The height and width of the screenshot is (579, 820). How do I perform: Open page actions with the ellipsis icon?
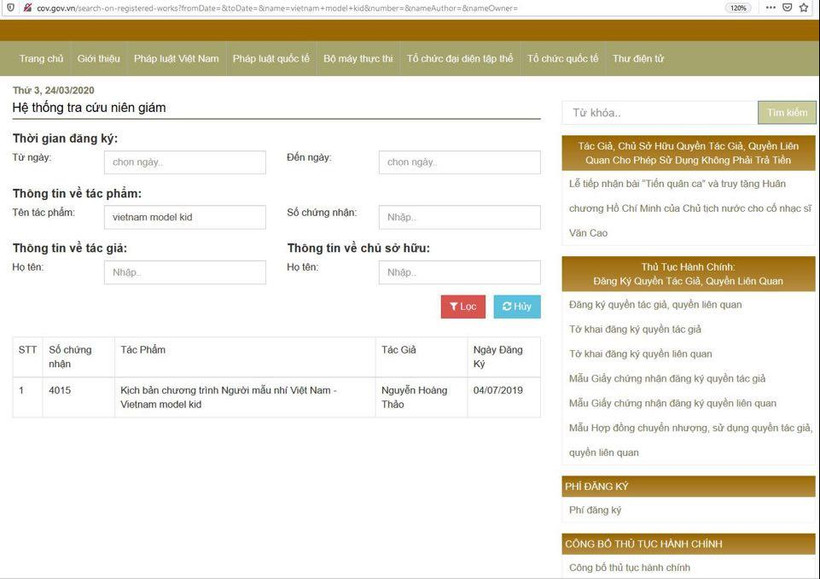pyautogui.click(x=770, y=8)
